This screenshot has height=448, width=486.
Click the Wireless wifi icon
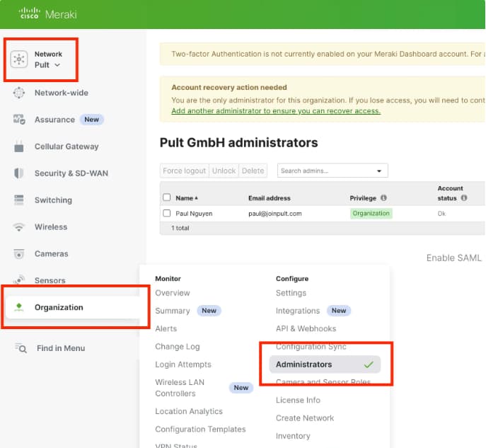pos(19,227)
